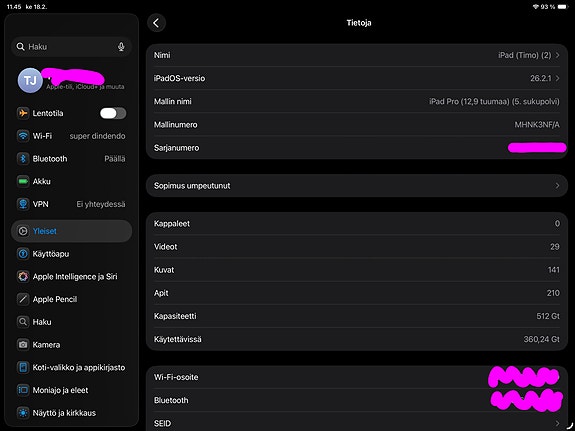Open Käyttöapu settings section
The image size is (575, 431).
tap(72, 254)
